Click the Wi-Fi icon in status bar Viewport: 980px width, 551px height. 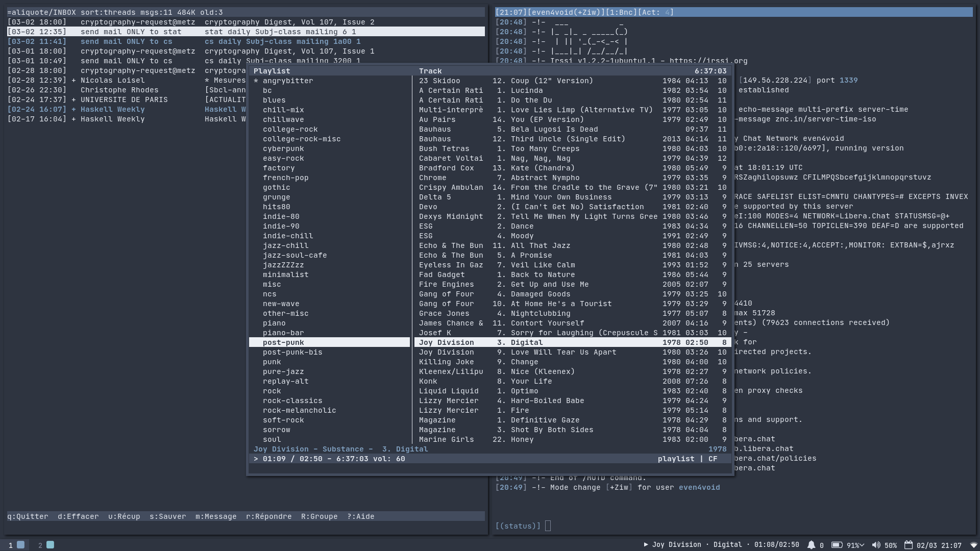pyautogui.click(x=973, y=545)
